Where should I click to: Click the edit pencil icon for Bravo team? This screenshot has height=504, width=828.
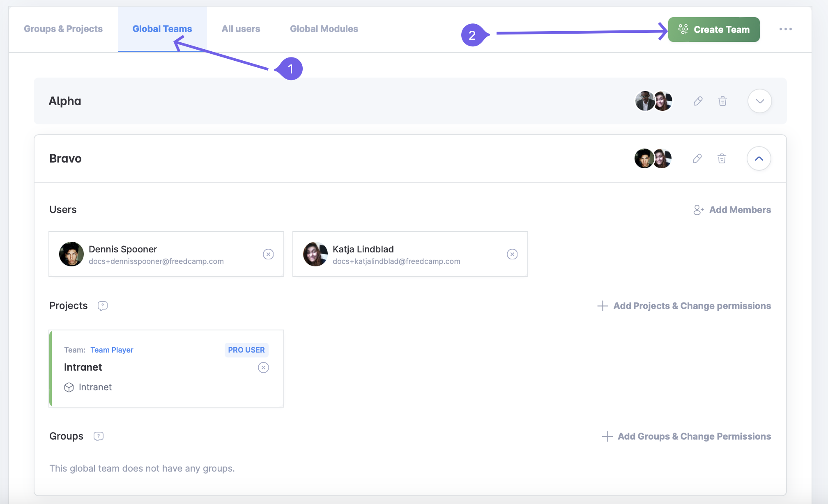coord(697,158)
